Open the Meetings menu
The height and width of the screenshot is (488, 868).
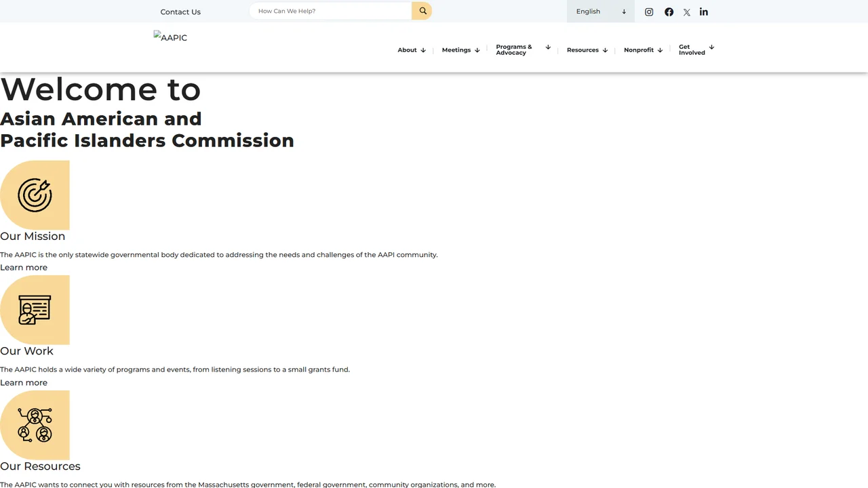[x=456, y=50]
